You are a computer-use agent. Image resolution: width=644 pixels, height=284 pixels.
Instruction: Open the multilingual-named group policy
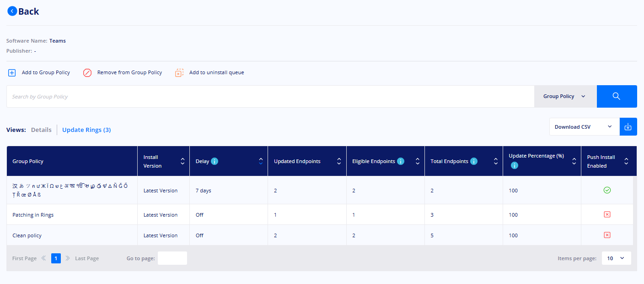pos(70,190)
